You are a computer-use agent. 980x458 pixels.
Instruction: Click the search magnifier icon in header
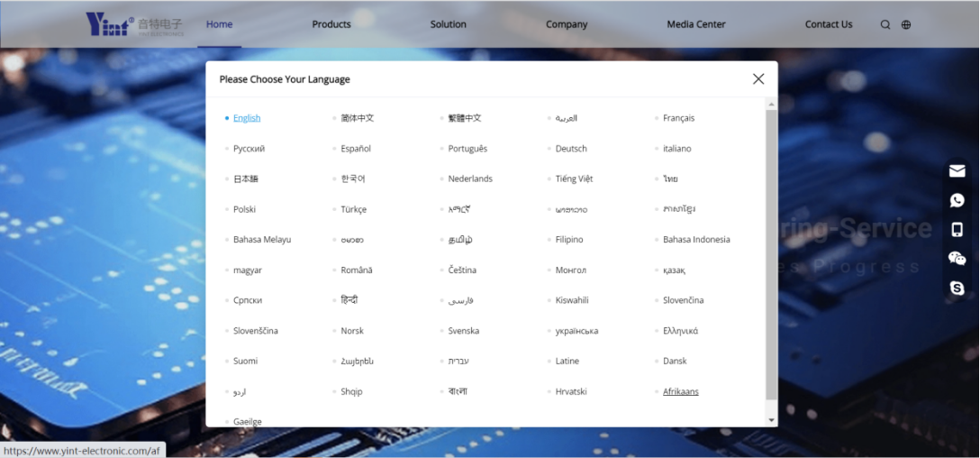tap(885, 25)
